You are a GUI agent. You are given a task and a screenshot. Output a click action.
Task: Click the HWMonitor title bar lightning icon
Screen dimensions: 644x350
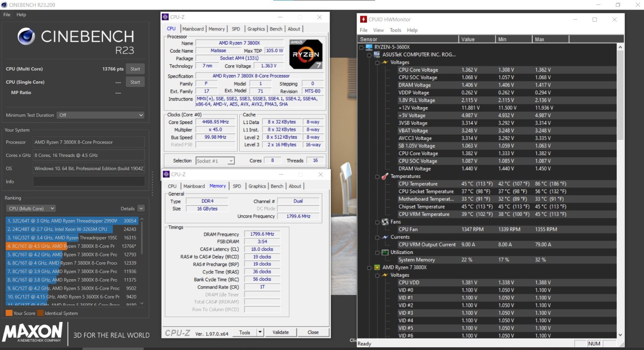pyautogui.click(x=363, y=19)
